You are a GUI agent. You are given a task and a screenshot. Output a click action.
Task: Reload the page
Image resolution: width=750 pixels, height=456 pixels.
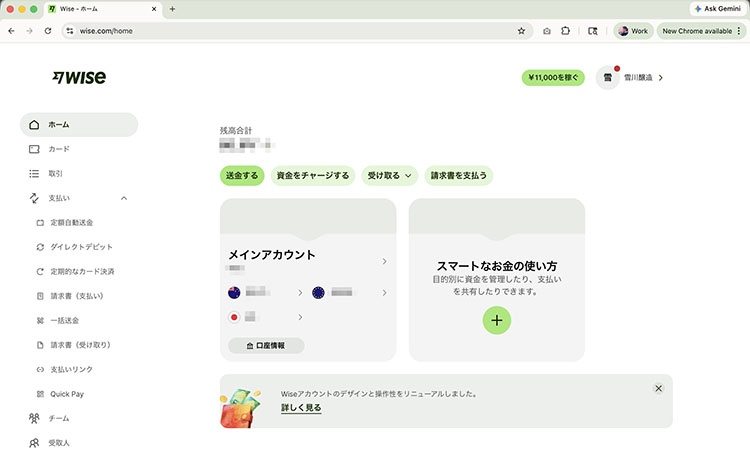point(48,31)
